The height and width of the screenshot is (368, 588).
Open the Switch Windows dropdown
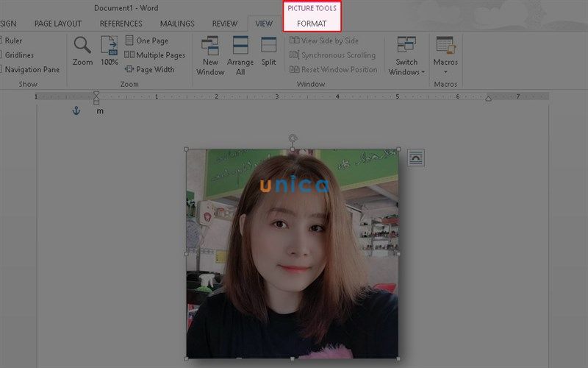(406, 56)
